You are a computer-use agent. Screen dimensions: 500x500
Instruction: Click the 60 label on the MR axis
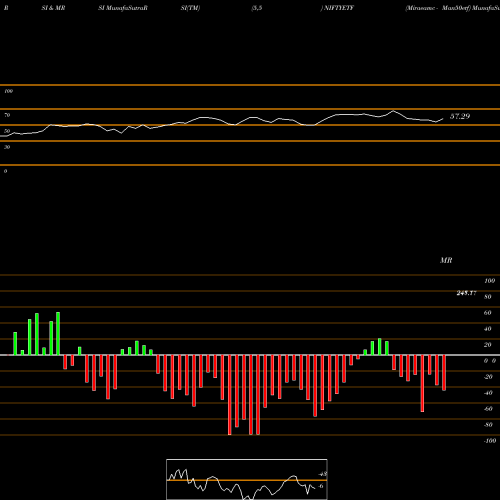(x=488, y=313)
